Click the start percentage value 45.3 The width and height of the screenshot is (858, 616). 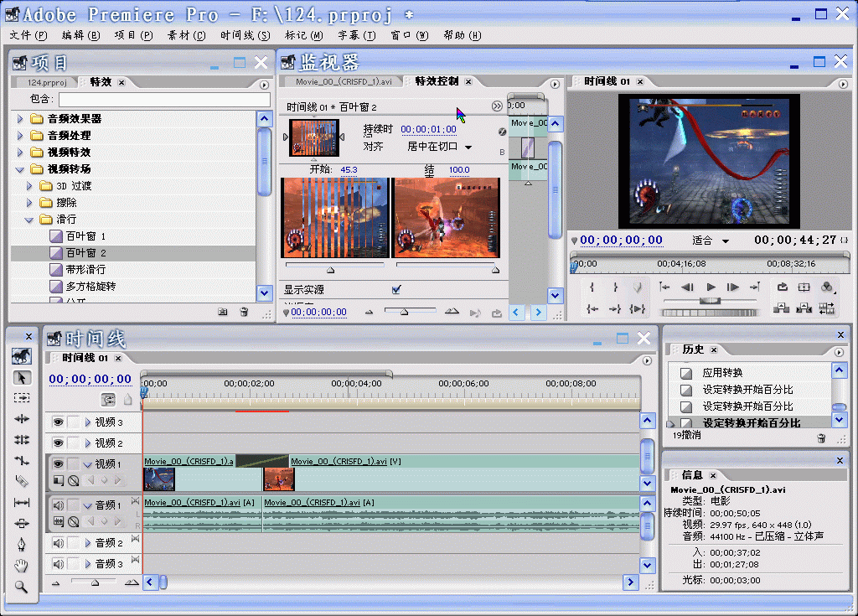pyautogui.click(x=349, y=170)
